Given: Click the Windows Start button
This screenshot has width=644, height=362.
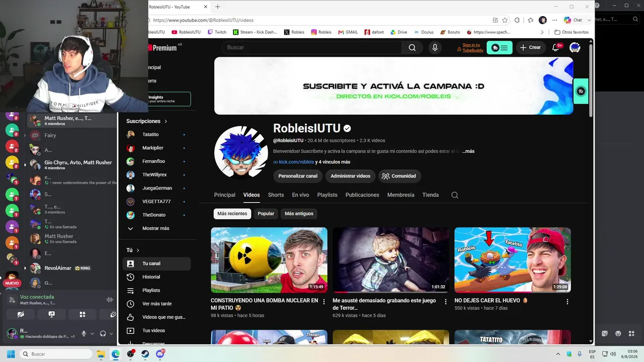Looking at the screenshot, I should 11,354.
